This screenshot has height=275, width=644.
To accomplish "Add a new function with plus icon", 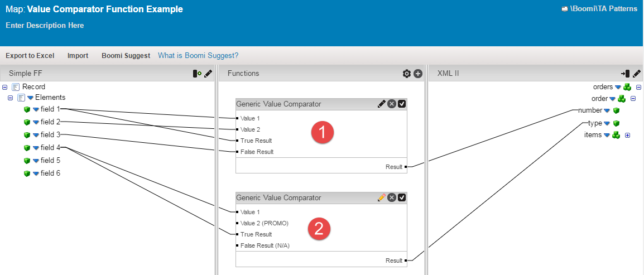I will (x=418, y=74).
